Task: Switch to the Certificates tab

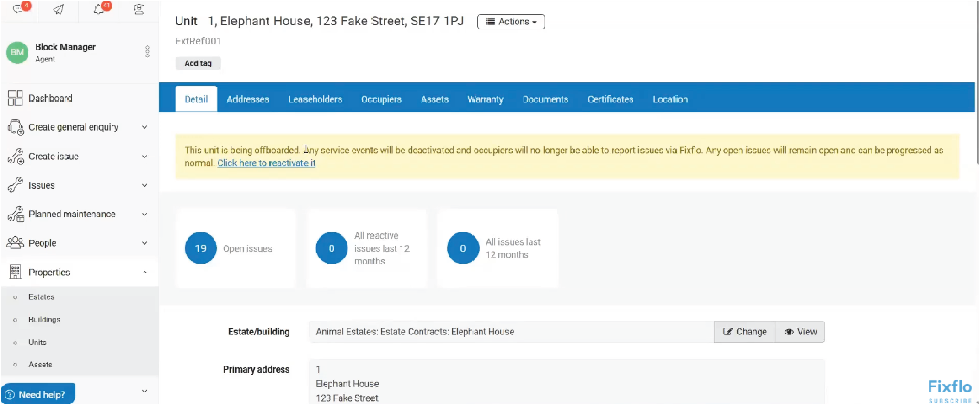Action: [610, 99]
